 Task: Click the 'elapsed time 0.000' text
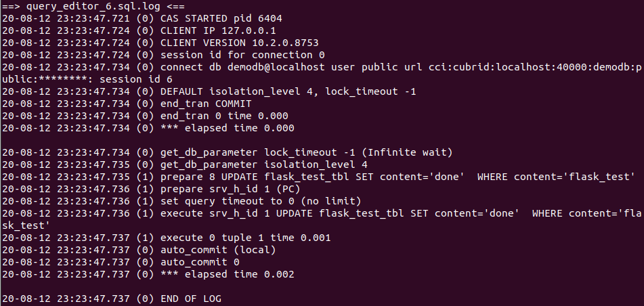pos(237,127)
